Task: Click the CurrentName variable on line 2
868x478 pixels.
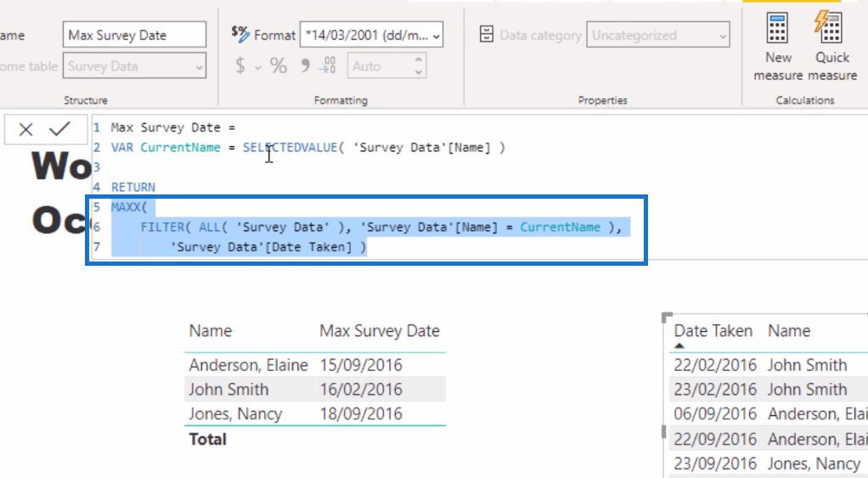Action: 180,148
